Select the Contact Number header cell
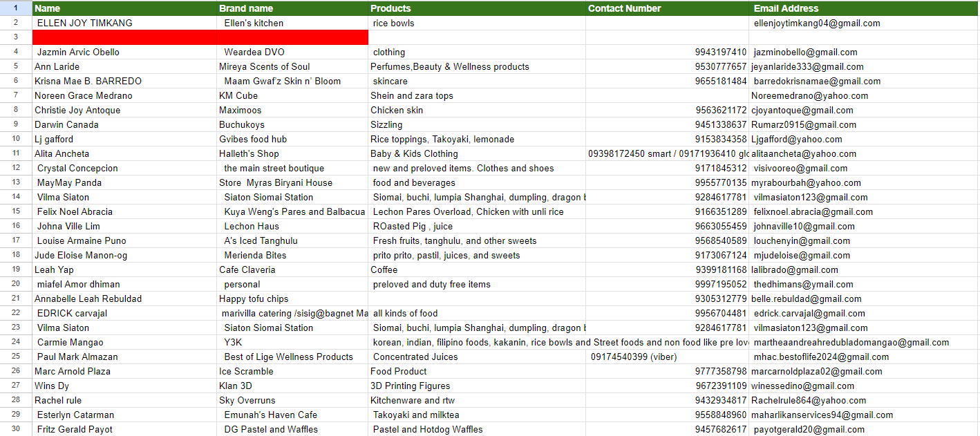The width and height of the screenshot is (980, 436). coord(668,8)
